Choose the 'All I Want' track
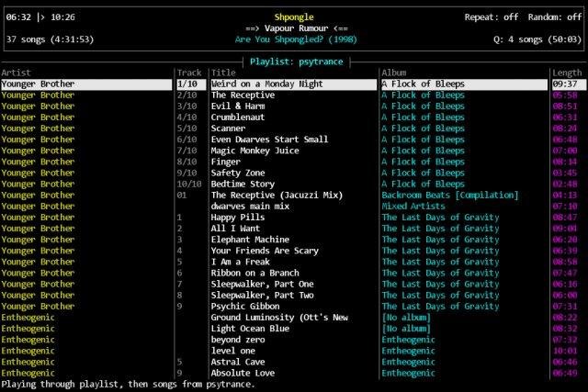 pos(235,229)
